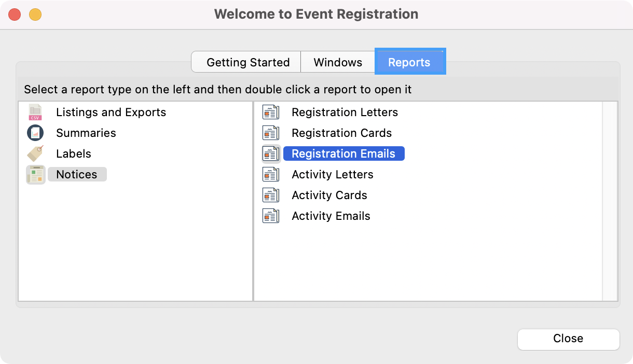
Task: Click the Registration Cards report icon
Action: click(x=271, y=133)
